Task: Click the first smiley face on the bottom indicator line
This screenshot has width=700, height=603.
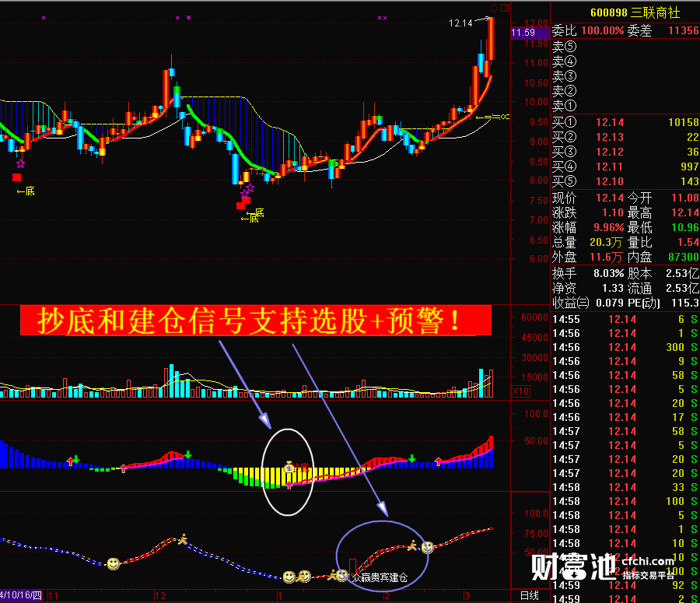Action: click(x=114, y=563)
